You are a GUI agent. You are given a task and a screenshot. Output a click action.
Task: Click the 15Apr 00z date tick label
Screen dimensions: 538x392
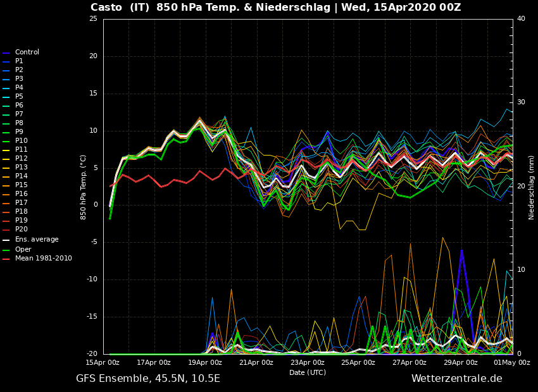pos(103,362)
